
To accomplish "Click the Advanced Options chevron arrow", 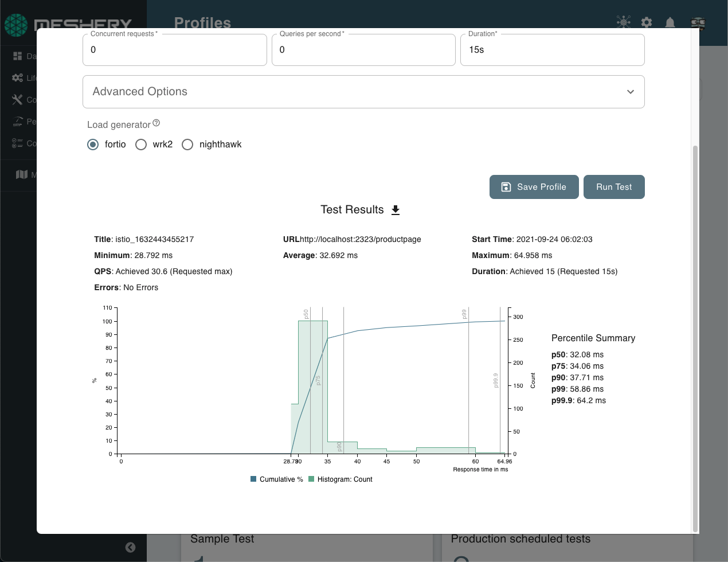I will pos(631,92).
